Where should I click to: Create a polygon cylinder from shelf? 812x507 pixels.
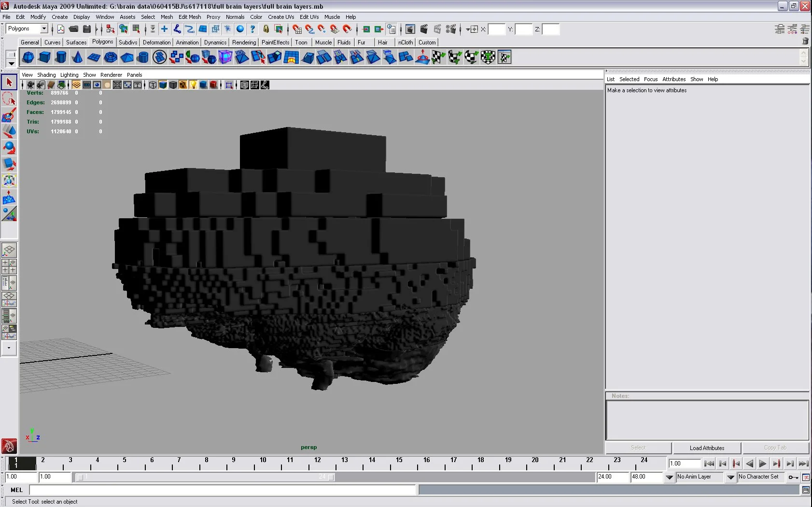(x=61, y=57)
